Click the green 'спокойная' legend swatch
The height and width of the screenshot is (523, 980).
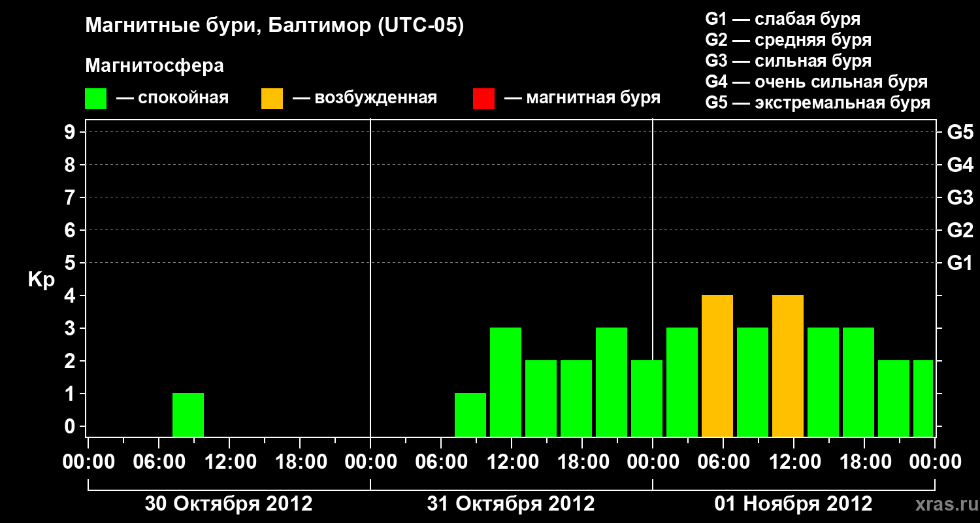[x=96, y=98]
